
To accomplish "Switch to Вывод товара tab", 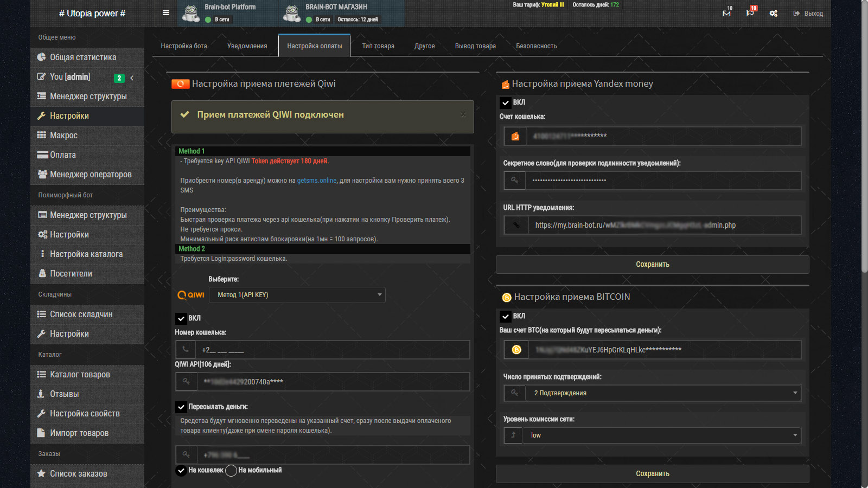I will click(475, 46).
